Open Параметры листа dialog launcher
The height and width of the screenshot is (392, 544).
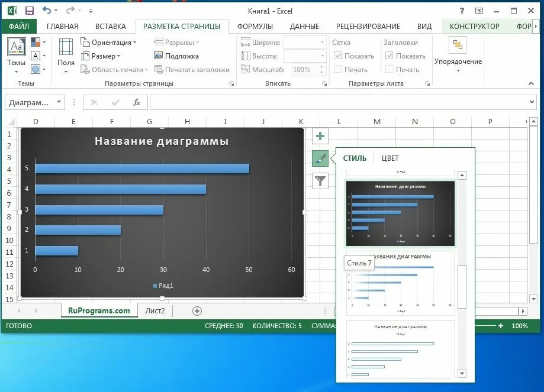click(x=428, y=83)
